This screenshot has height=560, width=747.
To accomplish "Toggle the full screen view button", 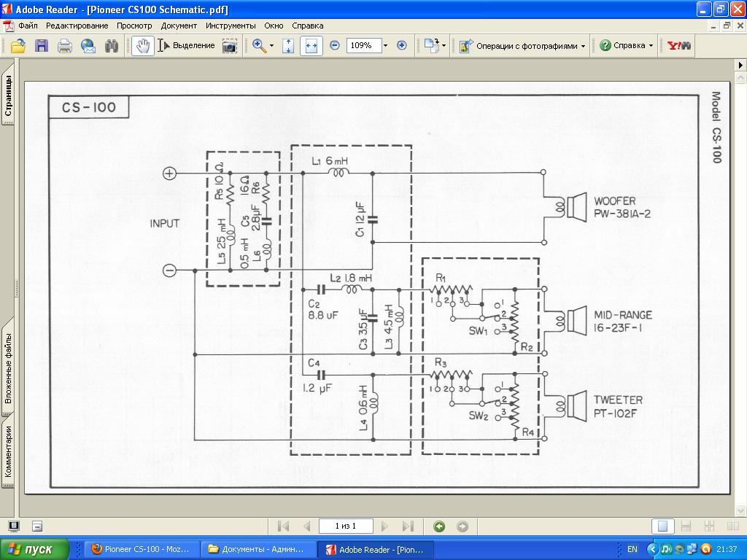I will (x=13, y=526).
